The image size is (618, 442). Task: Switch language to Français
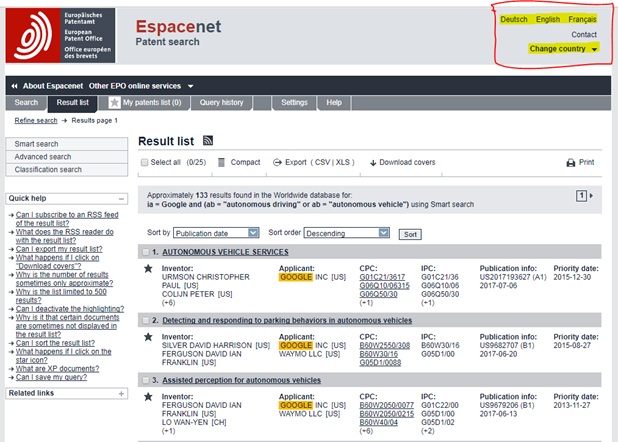tap(582, 19)
